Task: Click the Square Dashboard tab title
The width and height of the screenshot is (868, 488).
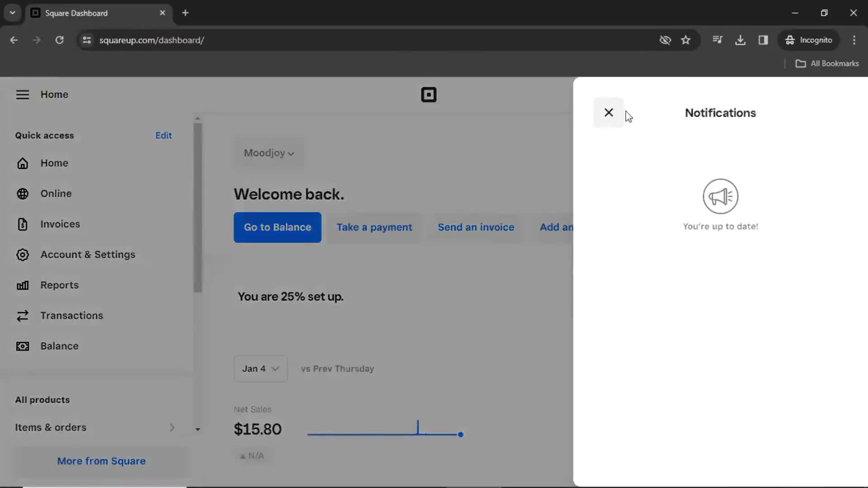Action: (x=76, y=13)
